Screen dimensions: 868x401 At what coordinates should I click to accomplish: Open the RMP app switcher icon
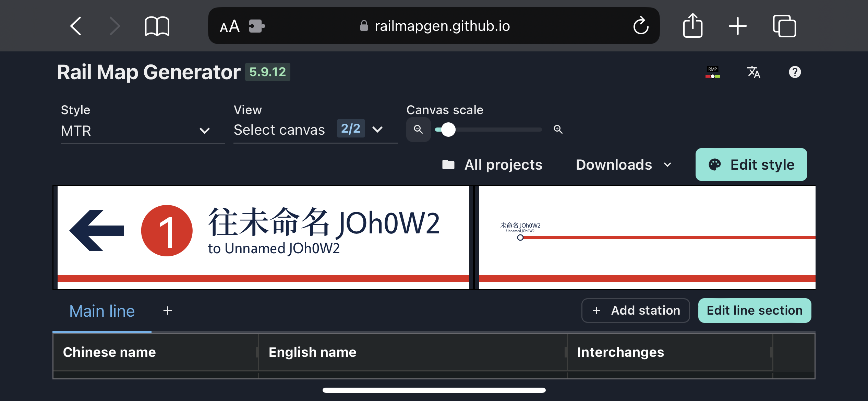click(x=712, y=72)
